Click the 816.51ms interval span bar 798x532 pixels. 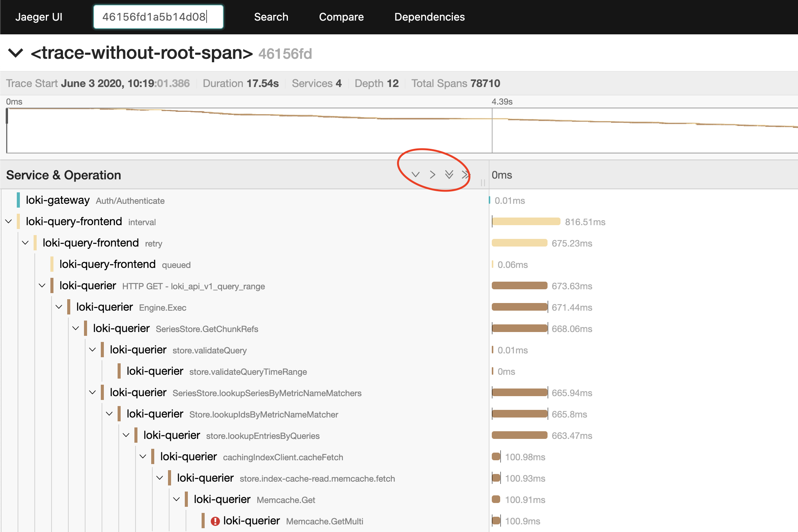526,222
